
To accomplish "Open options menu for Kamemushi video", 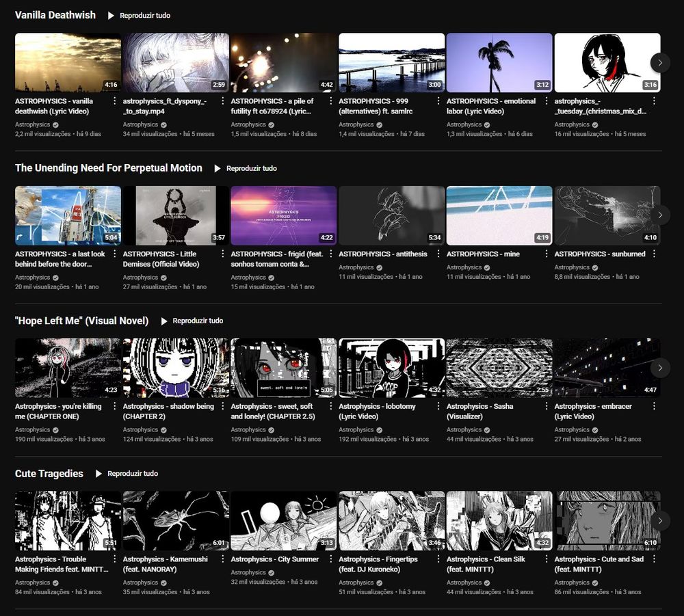I will click(222, 559).
